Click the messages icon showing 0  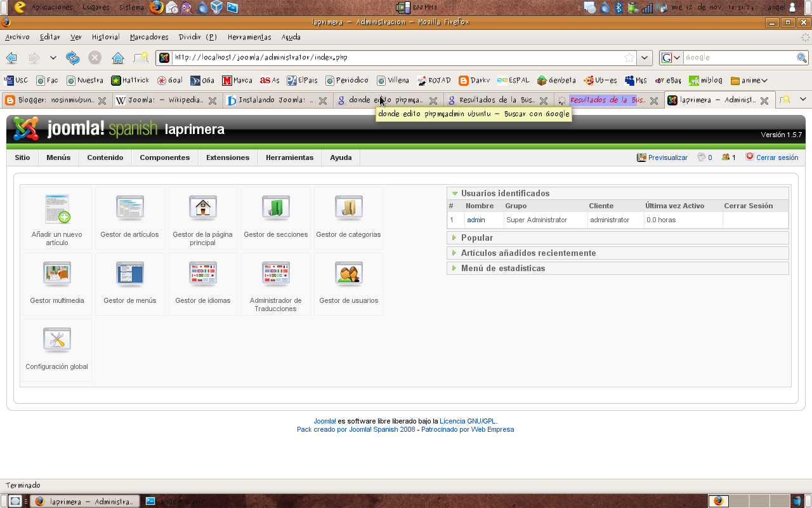(x=702, y=157)
